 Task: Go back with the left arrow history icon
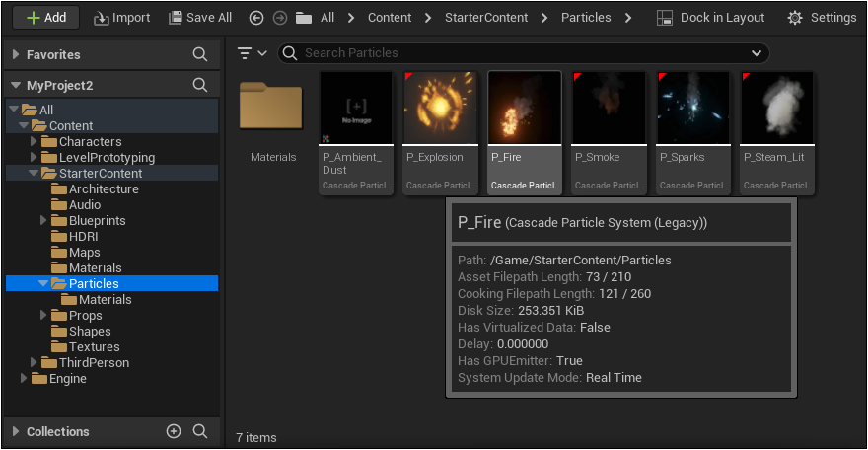255,18
